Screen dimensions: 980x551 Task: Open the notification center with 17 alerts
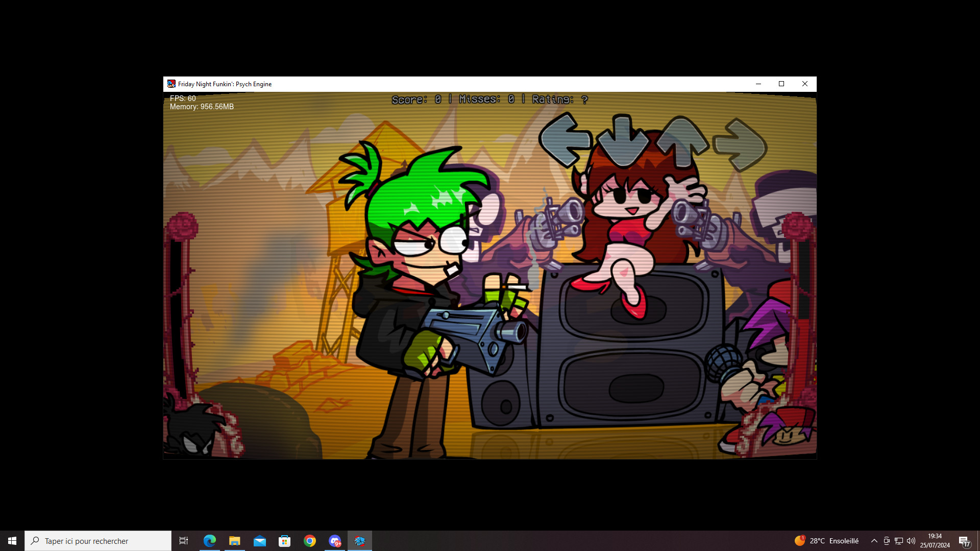(x=964, y=541)
